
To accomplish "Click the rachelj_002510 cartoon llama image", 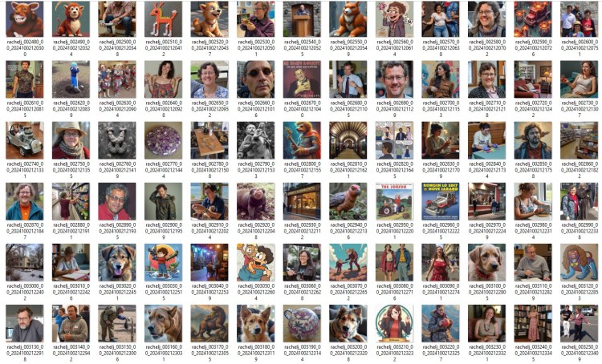I will coord(163,19).
